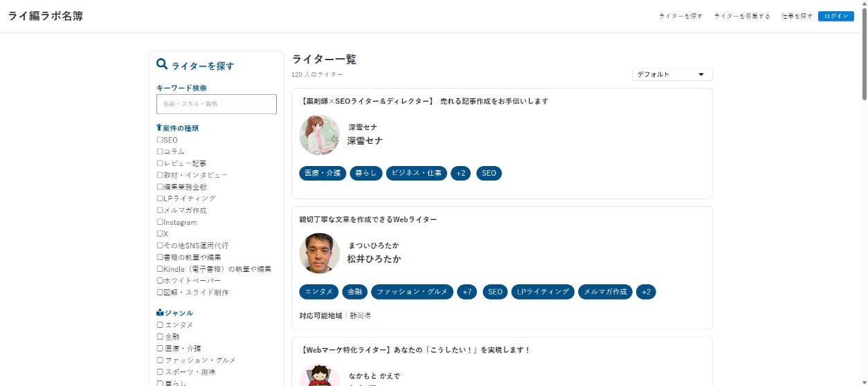Viewport: 868px width, 386px height.
Task: Click 医療・介護 tag on 深雪セナ's card
Action: (x=323, y=174)
